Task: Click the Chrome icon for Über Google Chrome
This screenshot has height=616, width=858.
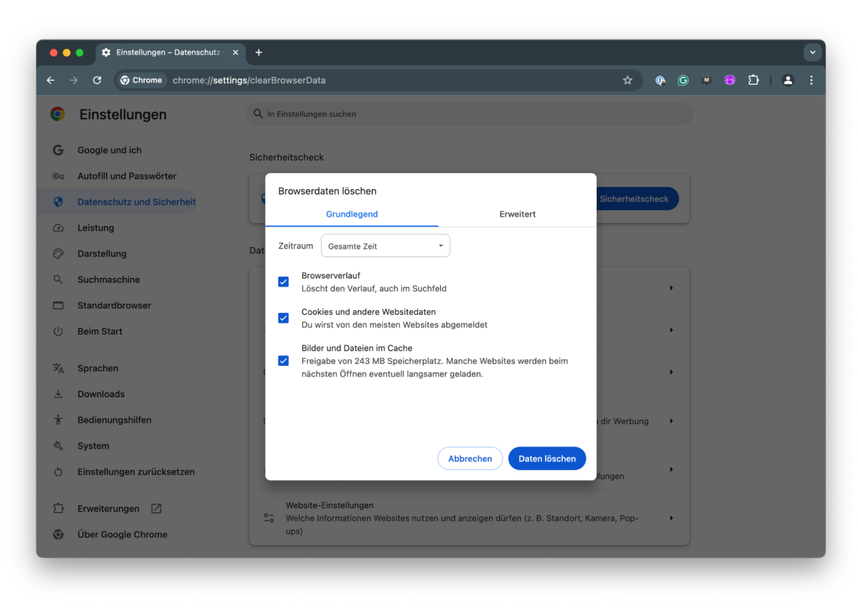Action: coord(58,535)
